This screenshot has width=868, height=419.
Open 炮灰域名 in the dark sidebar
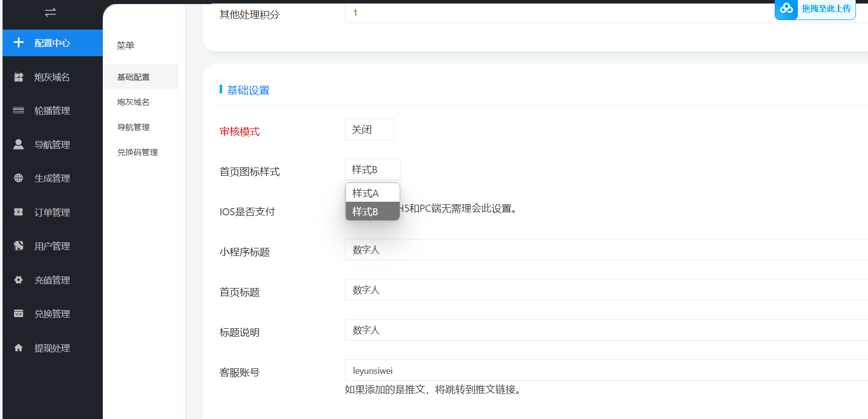point(53,77)
